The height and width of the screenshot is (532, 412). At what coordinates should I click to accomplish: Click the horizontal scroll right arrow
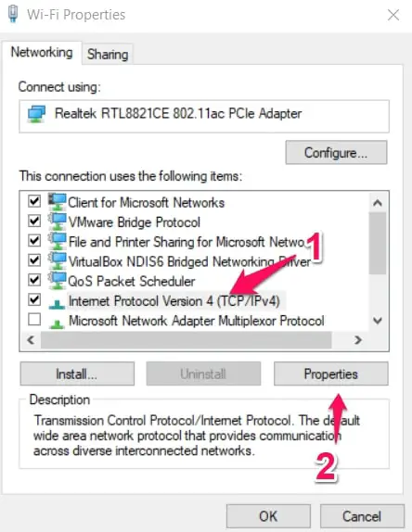point(357,339)
